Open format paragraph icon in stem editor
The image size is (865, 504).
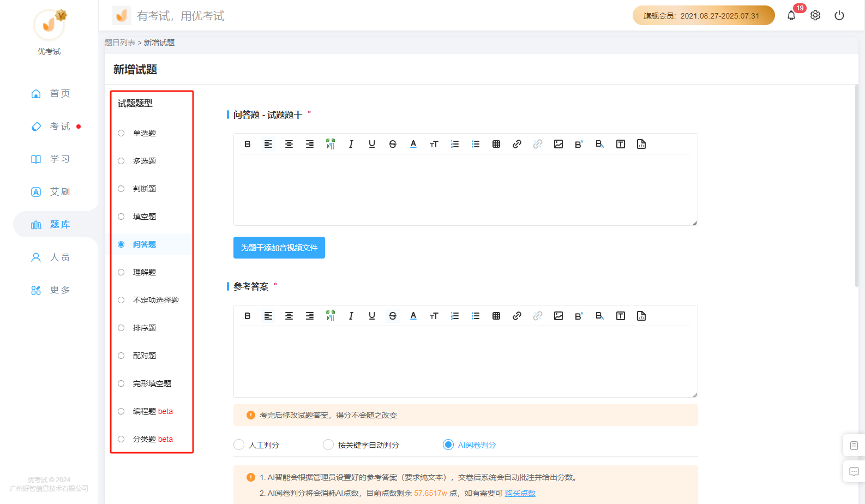tap(331, 144)
